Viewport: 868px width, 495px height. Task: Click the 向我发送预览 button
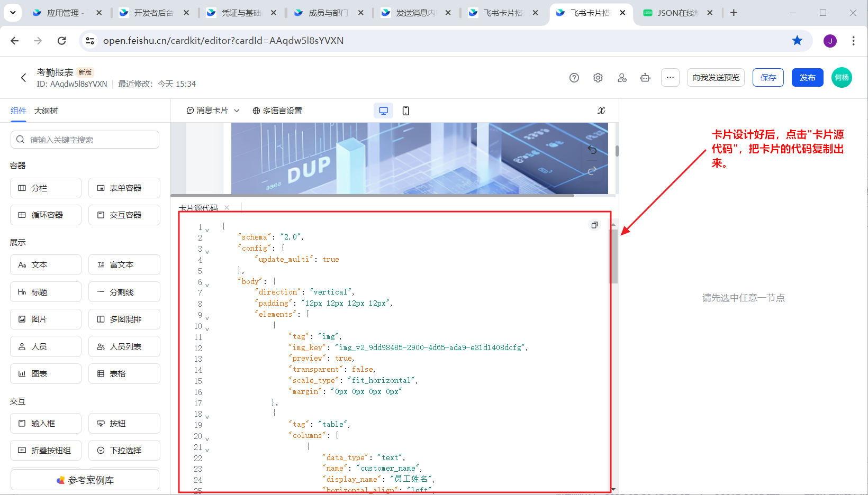(716, 78)
